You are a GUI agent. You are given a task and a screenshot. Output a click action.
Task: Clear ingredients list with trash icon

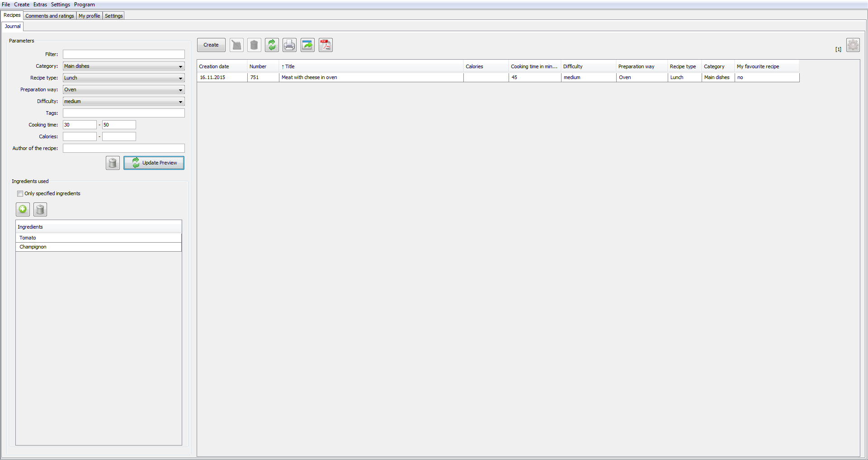click(40, 209)
